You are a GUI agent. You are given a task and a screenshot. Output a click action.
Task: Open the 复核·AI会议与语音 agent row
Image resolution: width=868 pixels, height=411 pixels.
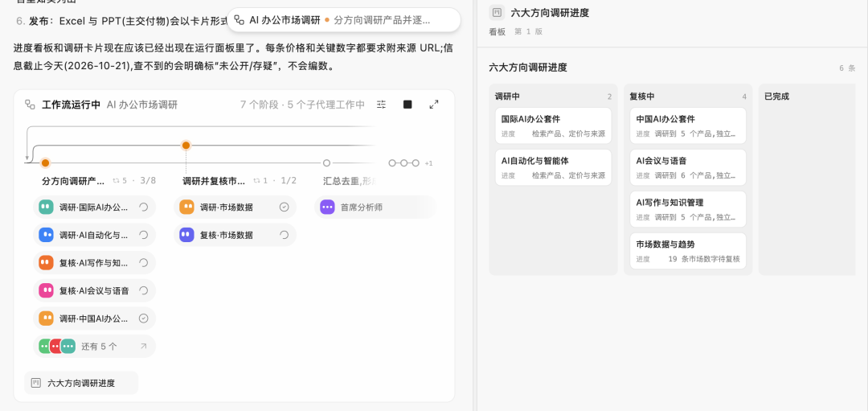(x=95, y=290)
